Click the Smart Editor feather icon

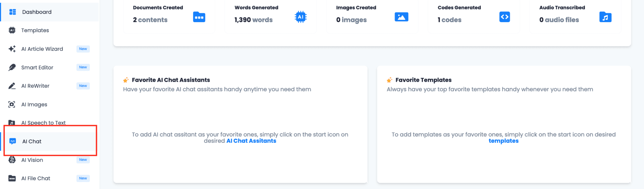(x=12, y=67)
